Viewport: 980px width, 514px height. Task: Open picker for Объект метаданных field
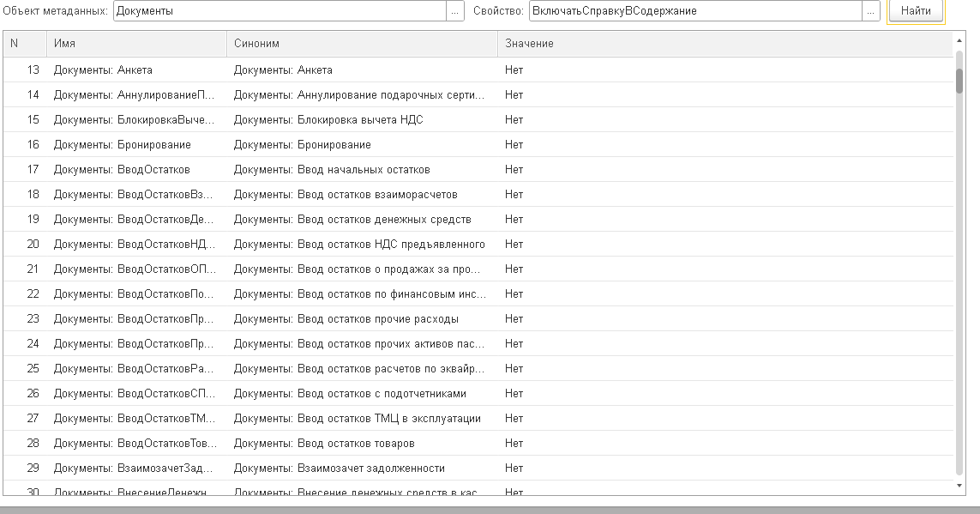point(455,10)
